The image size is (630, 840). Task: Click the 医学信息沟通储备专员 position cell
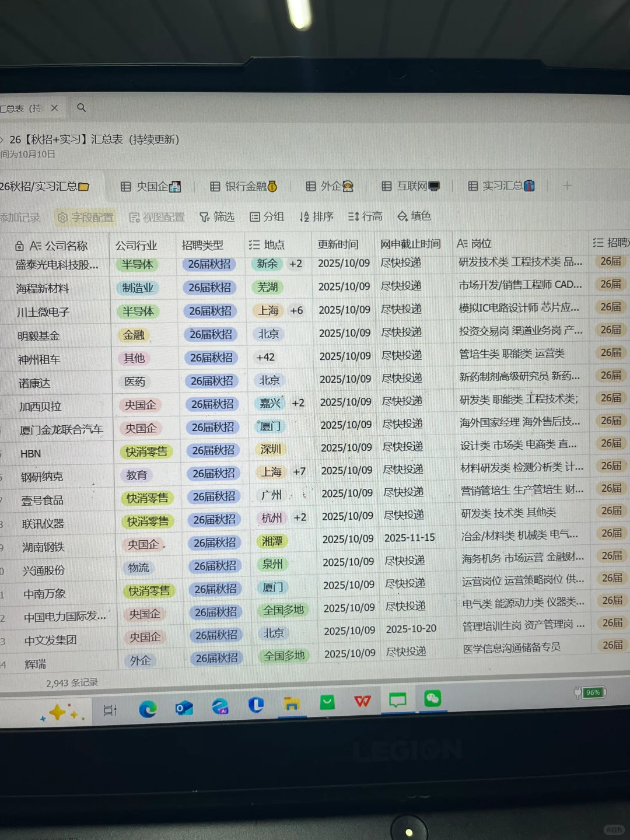[512, 647]
